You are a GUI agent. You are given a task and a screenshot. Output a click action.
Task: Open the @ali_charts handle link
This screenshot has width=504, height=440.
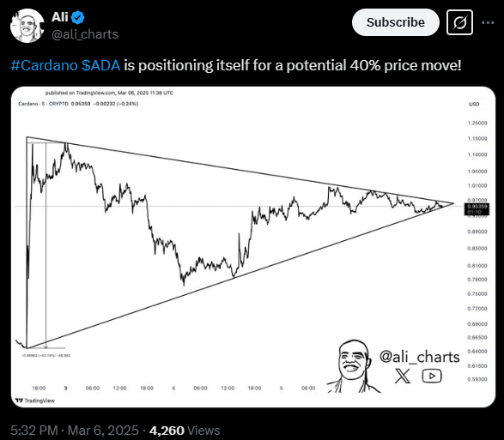click(x=85, y=34)
